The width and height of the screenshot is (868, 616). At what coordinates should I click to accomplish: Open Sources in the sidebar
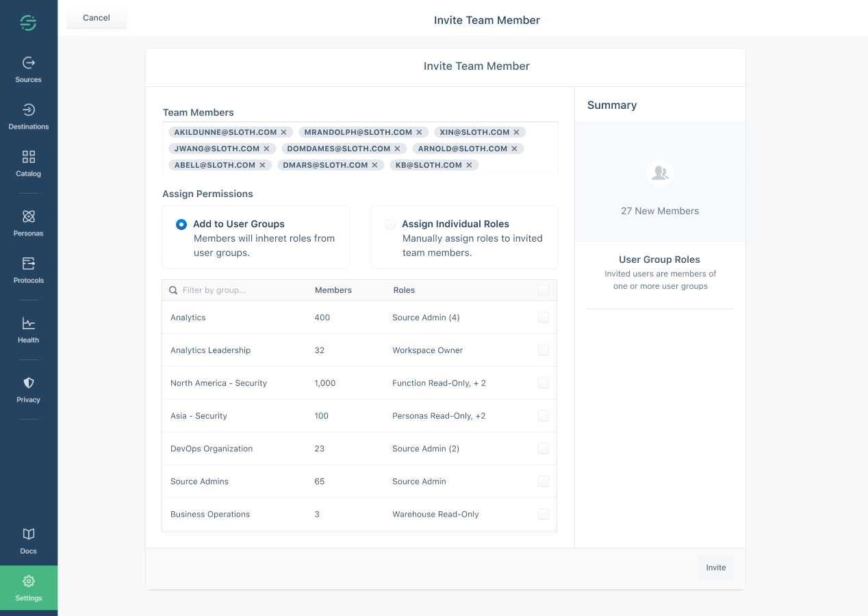click(29, 70)
